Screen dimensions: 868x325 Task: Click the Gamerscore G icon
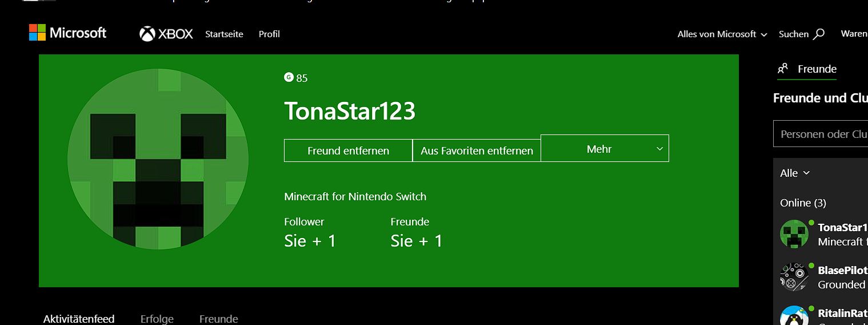click(x=289, y=77)
